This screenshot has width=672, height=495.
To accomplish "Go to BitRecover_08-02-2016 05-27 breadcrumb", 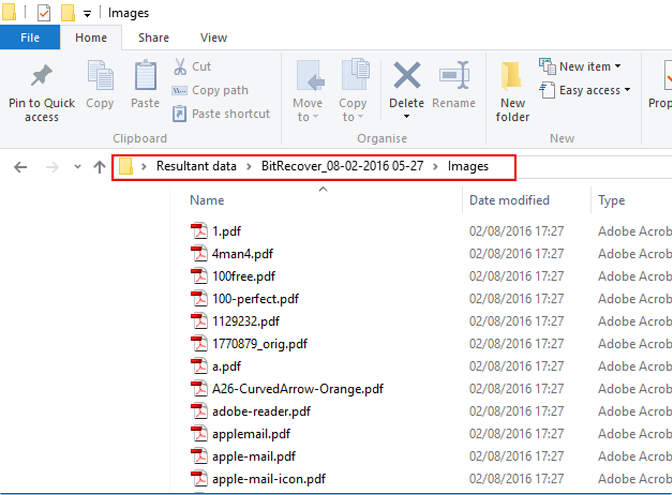I will pos(342,166).
